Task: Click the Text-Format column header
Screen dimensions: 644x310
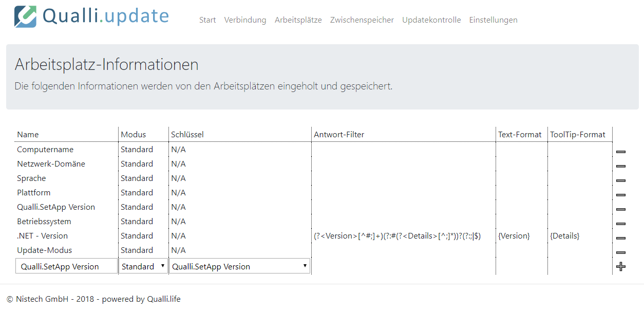Action: (x=520, y=135)
